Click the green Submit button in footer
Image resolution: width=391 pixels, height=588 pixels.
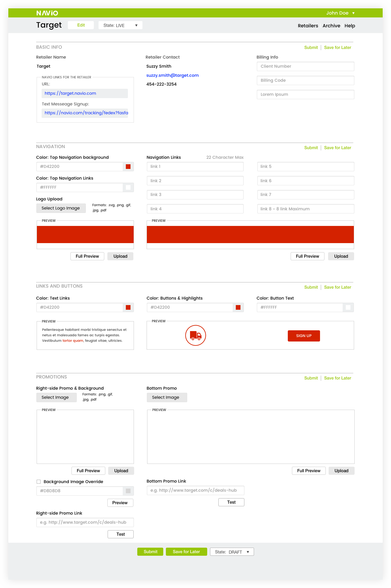tap(150, 552)
